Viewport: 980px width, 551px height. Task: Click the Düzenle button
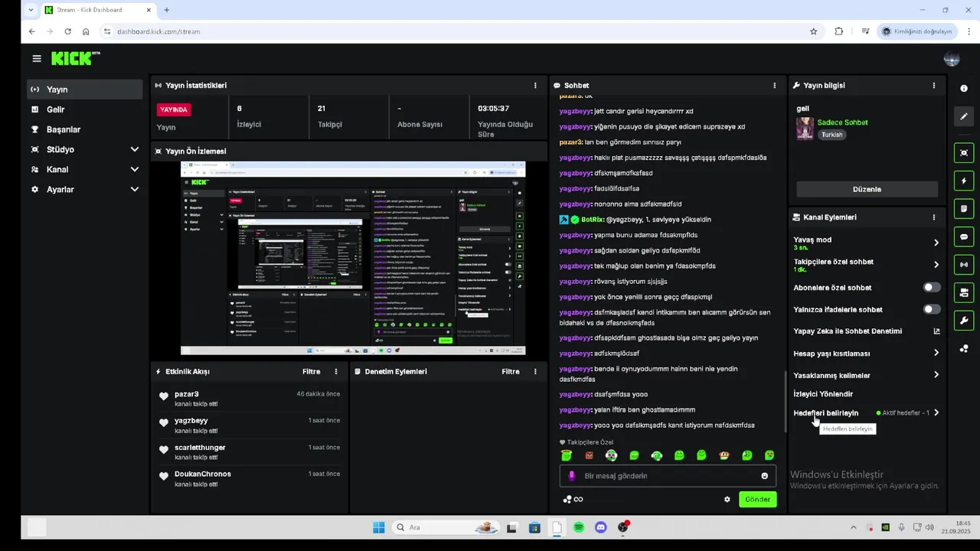(x=867, y=189)
